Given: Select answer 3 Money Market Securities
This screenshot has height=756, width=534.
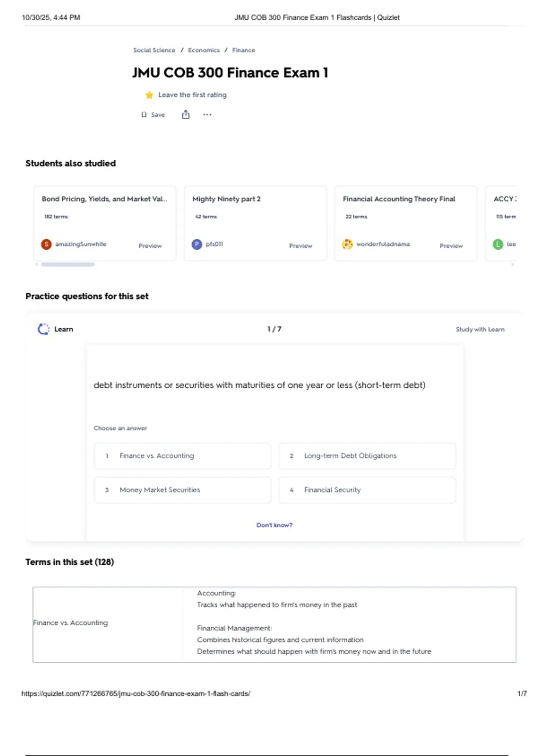Looking at the screenshot, I should coord(182,490).
